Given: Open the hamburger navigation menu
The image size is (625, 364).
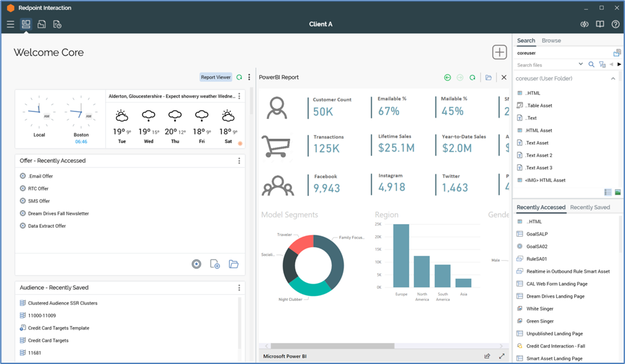Looking at the screenshot, I should [10, 24].
